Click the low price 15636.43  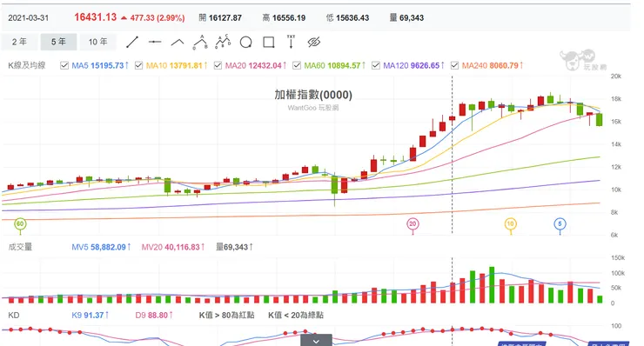point(352,18)
